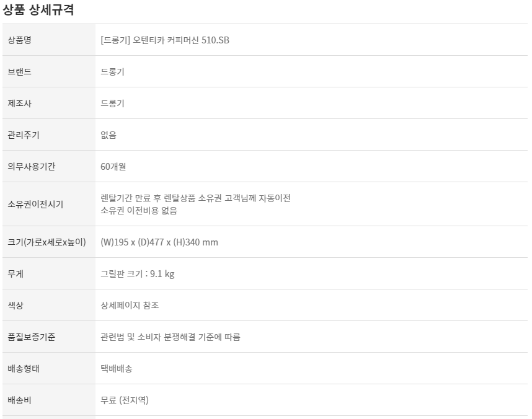Click the 상품명 row label
The image size is (532, 419).
pos(19,40)
